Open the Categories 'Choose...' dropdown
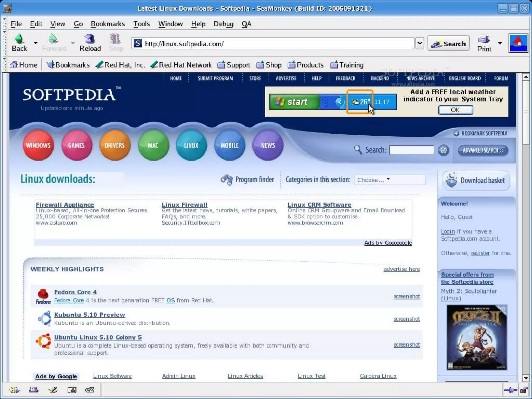532x399 pixels. [x=390, y=180]
